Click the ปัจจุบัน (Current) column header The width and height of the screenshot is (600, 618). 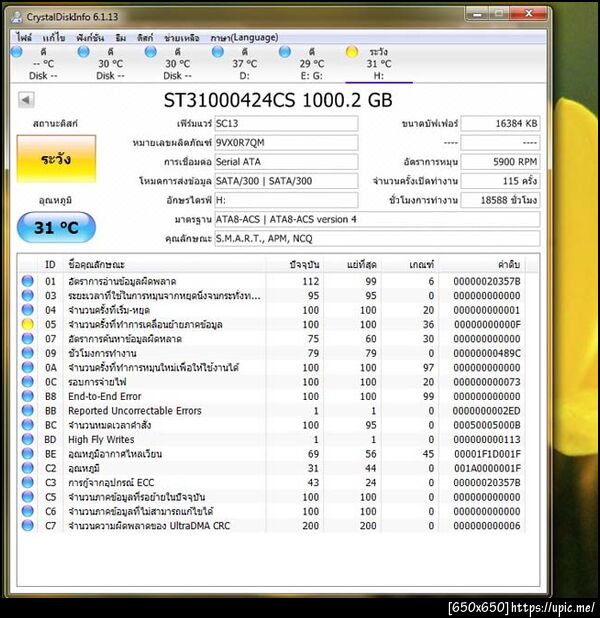(294, 264)
